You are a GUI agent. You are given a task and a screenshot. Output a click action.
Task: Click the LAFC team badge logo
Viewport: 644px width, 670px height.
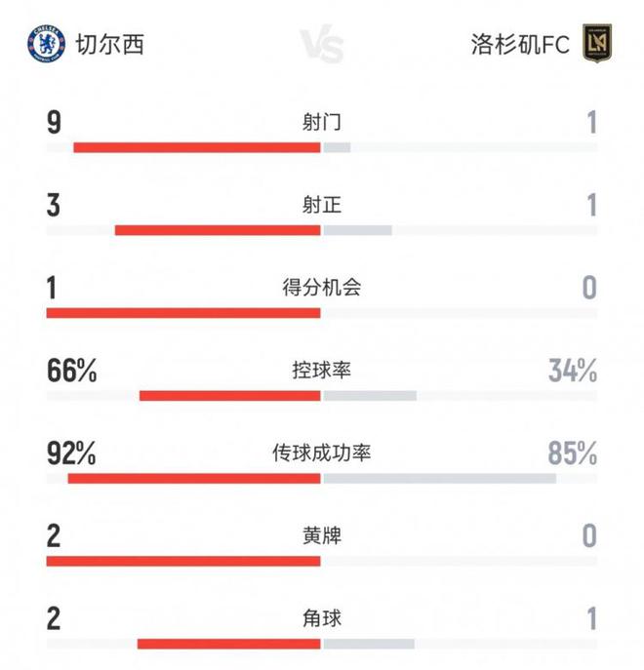pyautogui.click(x=595, y=45)
